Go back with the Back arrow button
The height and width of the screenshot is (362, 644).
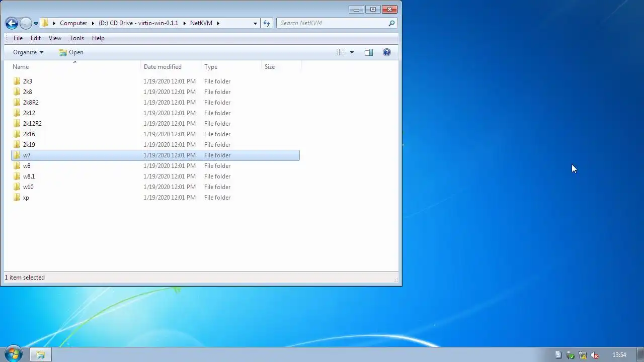12,23
